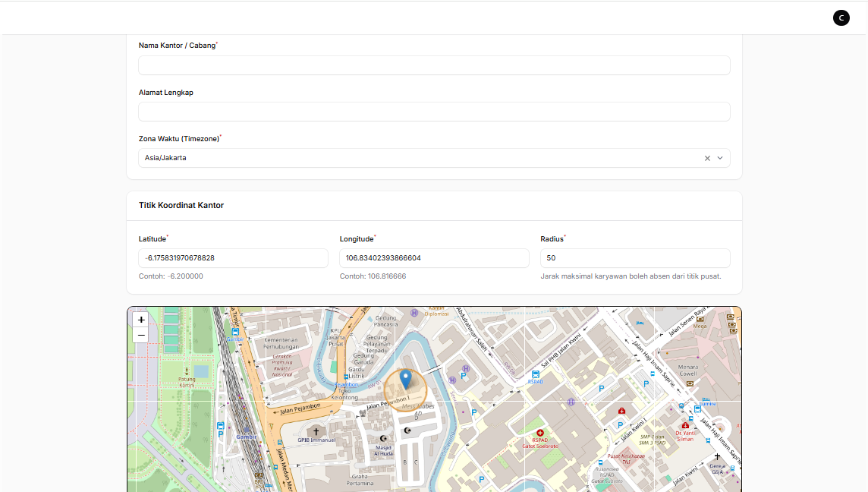
Task: Click the RSPAD Gatot Soebroto hospital icon
Action: (x=540, y=432)
